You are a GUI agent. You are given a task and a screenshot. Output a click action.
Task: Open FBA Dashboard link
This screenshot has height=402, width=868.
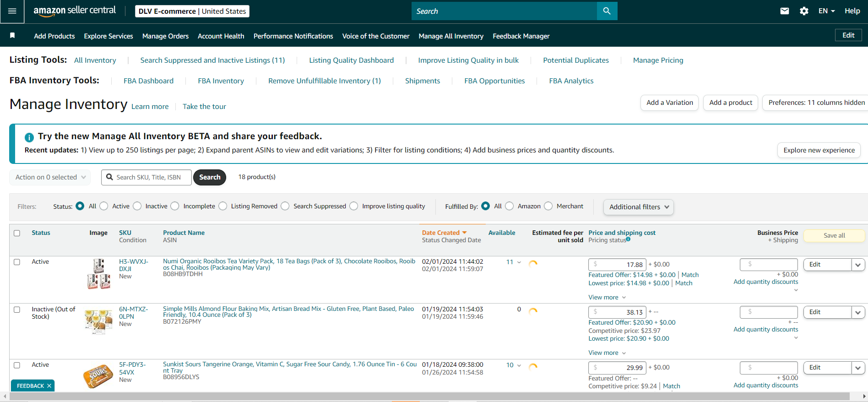[148, 81]
